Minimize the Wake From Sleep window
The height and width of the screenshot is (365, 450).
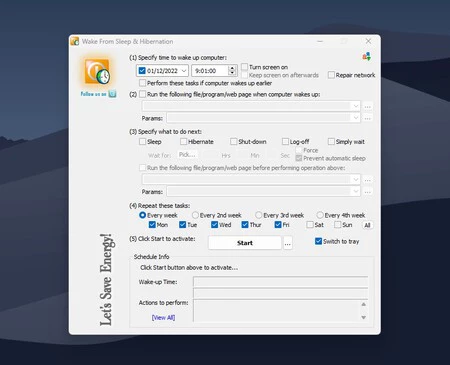(x=320, y=41)
